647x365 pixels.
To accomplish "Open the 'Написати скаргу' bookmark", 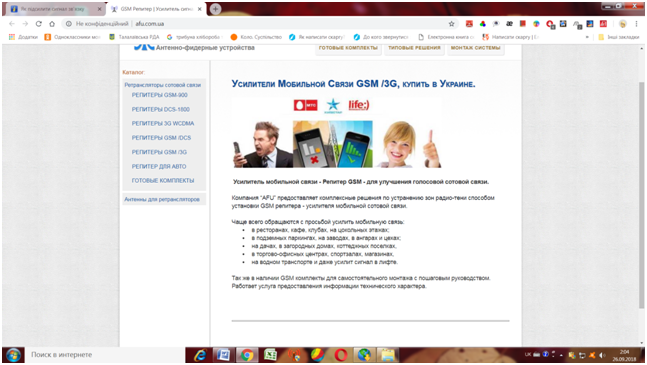I will pos(511,37).
